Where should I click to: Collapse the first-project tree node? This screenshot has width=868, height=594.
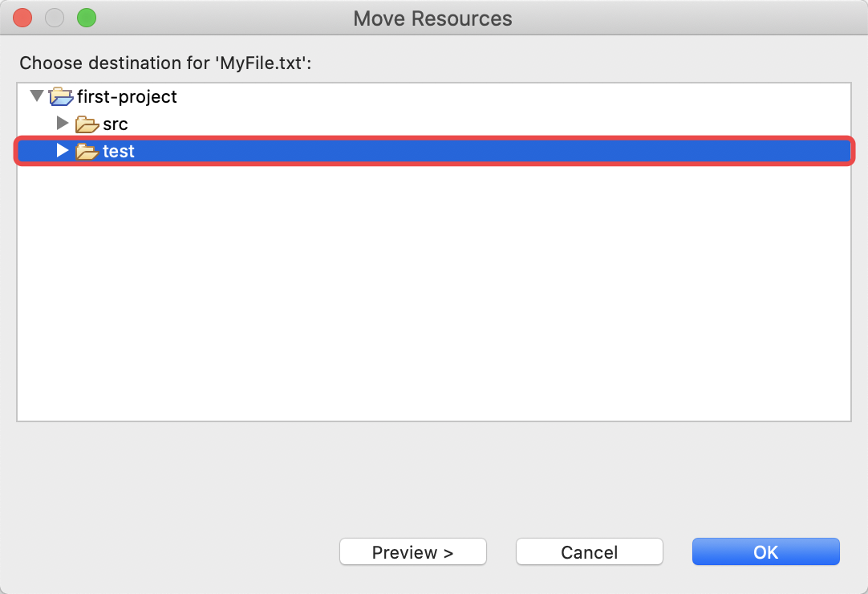[x=37, y=96]
